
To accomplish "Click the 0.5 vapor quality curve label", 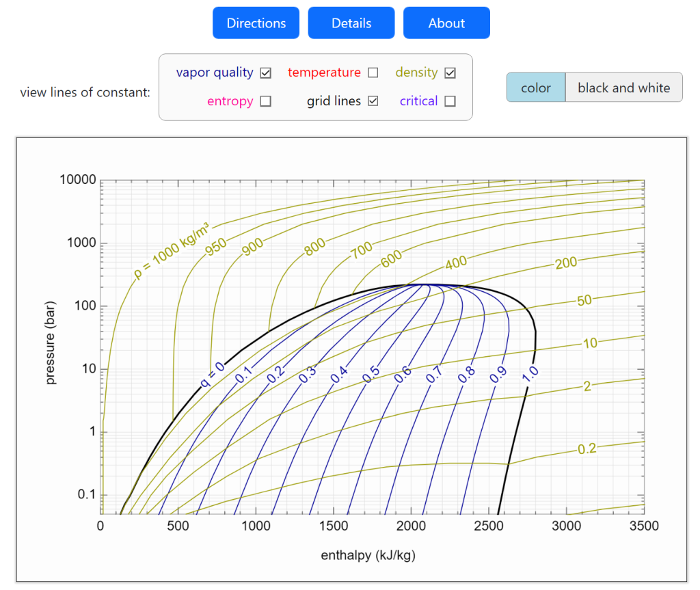I will (371, 375).
